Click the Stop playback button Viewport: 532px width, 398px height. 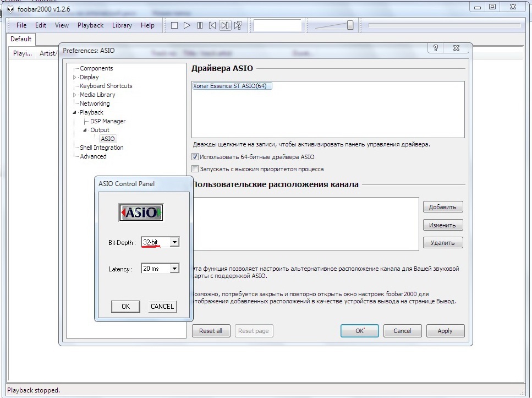(x=174, y=25)
